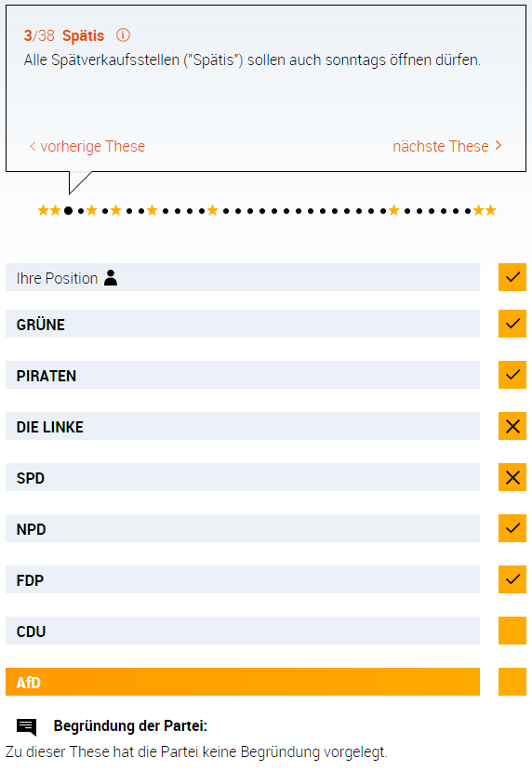Viewport: 532px width, 771px height.
Task: Jump to last star in thesis progress bar
Action: click(490, 210)
